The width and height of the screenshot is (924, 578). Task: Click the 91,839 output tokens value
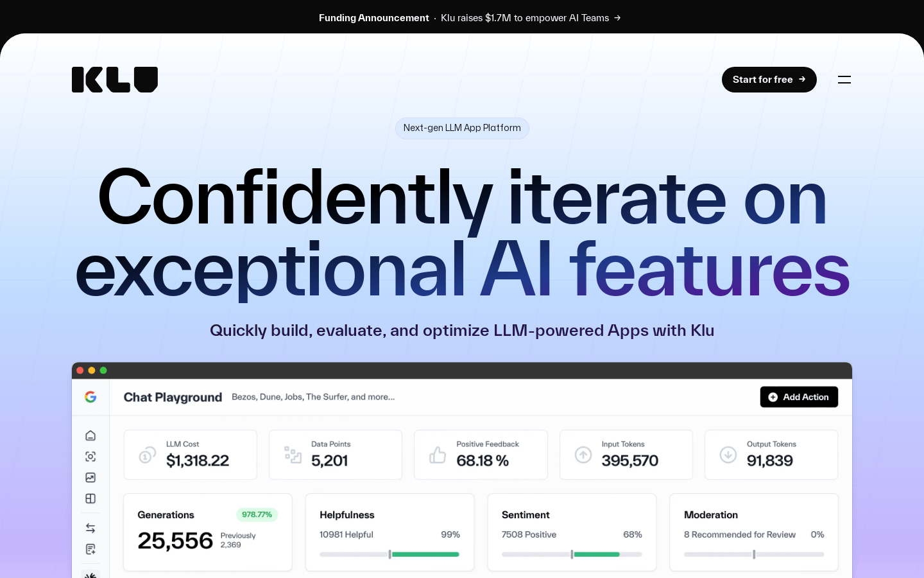[x=770, y=460]
